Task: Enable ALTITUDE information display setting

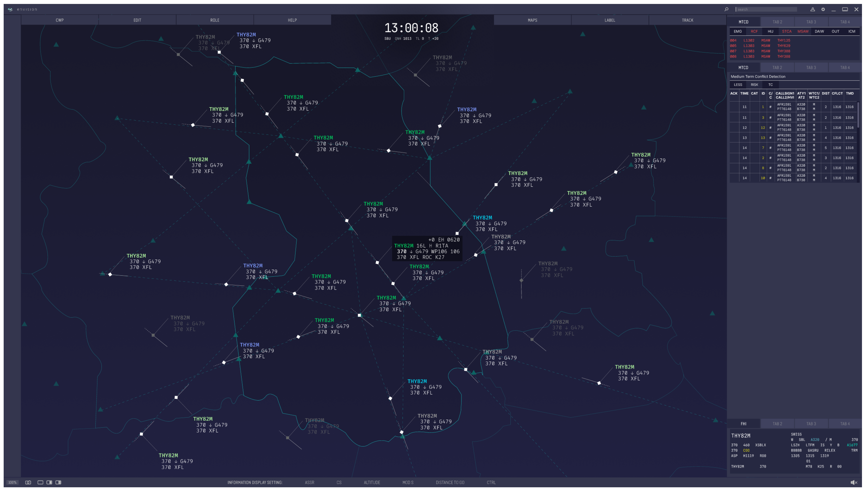Action: pos(372,483)
